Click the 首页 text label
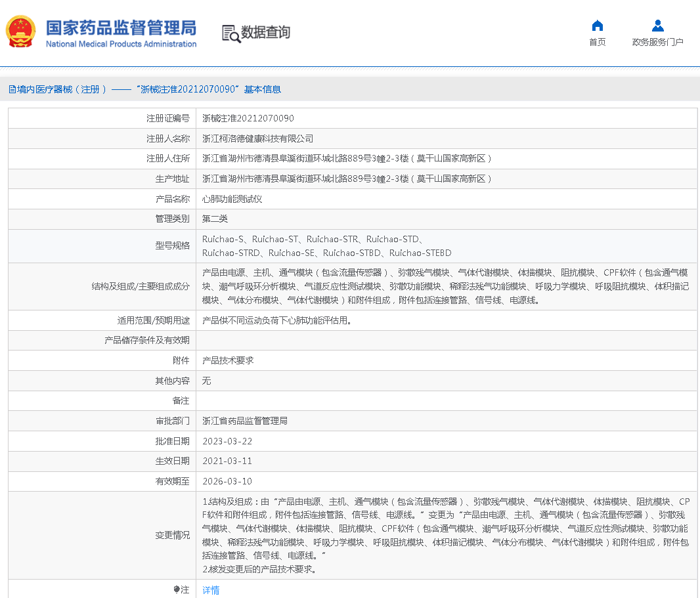Image resolution: width=700 pixels, height=598 pixels. click(x=597, y=42)
